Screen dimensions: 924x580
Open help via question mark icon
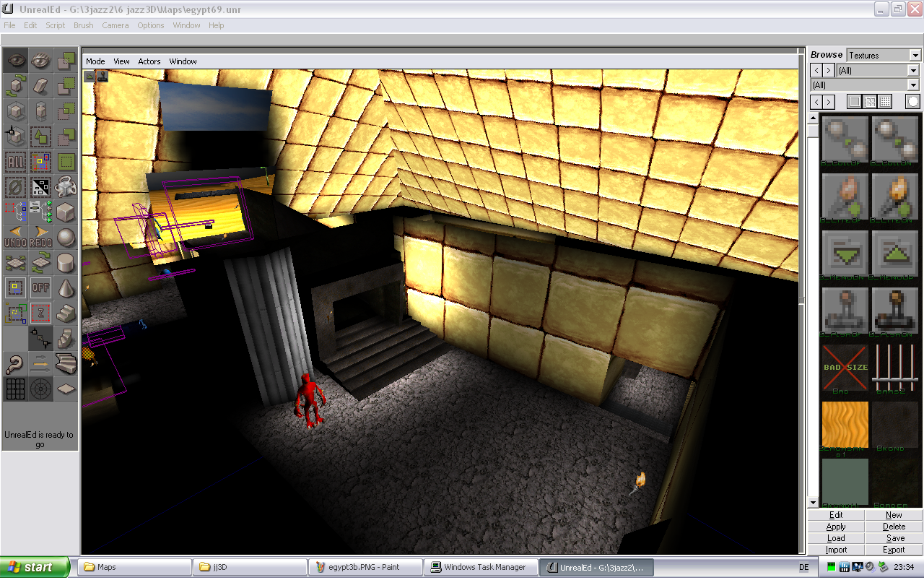pos(16,364)
